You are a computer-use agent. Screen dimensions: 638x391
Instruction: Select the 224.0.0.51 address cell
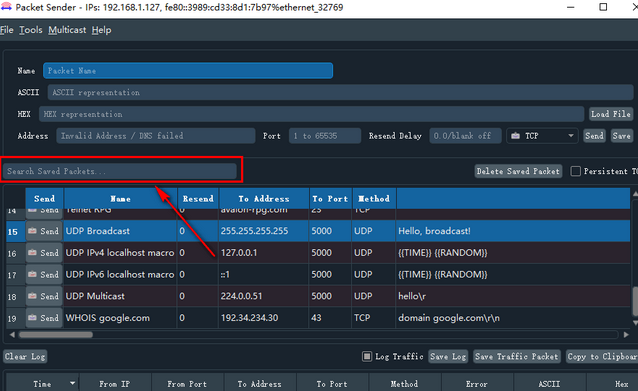264,296
